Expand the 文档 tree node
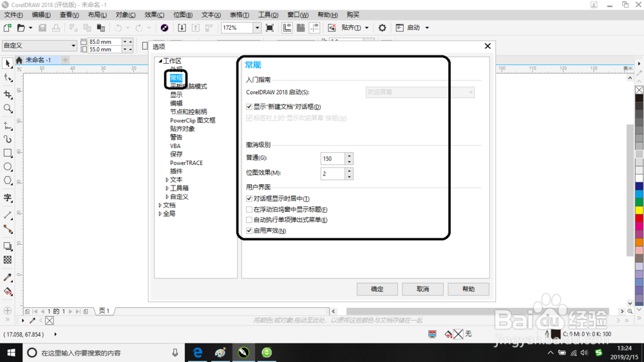Screen dimensions: 644x362 (x=160, y=205)
